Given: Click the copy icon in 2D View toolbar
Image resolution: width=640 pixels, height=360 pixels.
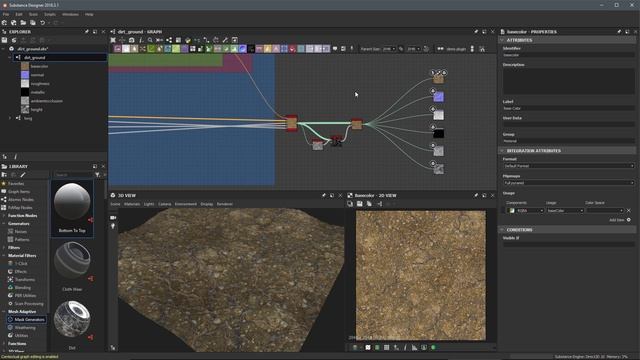Looking at the screenshot, I should click(369, 204).
